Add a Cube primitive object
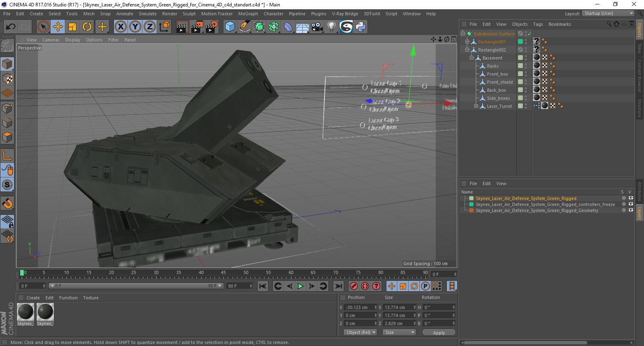Screen dimensions: 644x346 (x=230, y=27)
